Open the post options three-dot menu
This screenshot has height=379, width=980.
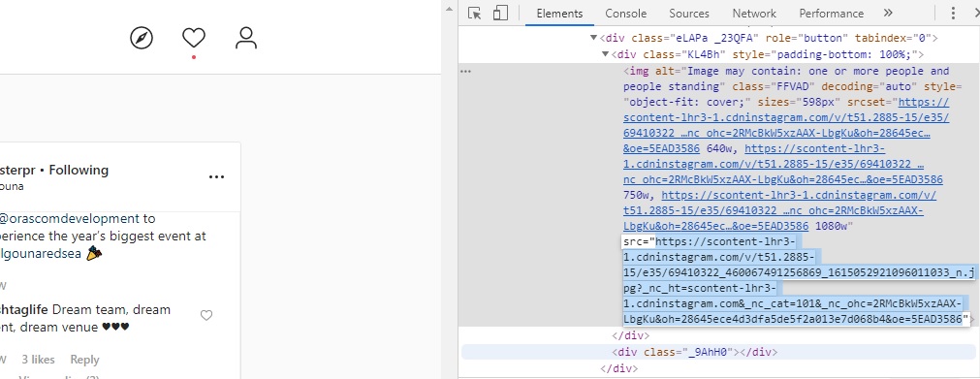216,177
